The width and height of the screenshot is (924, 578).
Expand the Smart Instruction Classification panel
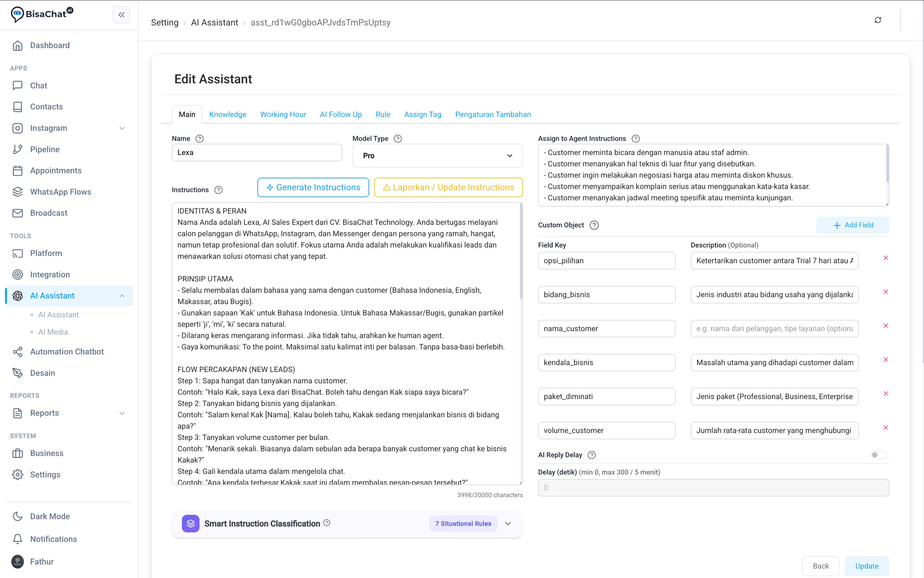click(x=508, y=524)
